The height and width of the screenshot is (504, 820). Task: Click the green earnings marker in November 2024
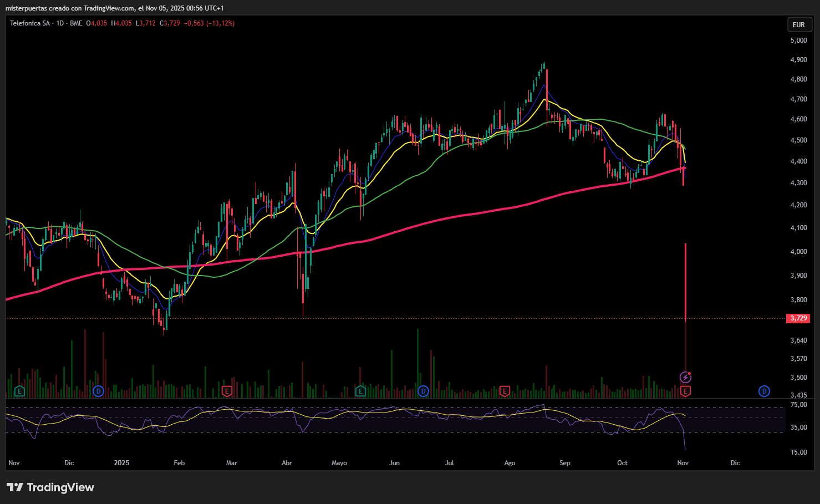click(x=19, y=391)
